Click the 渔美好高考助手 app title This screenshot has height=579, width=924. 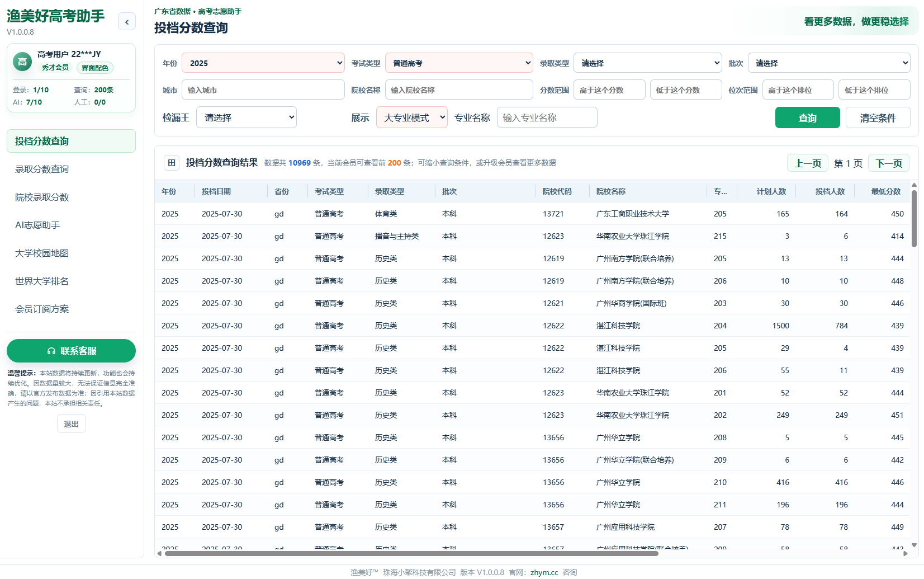point(55,16)
